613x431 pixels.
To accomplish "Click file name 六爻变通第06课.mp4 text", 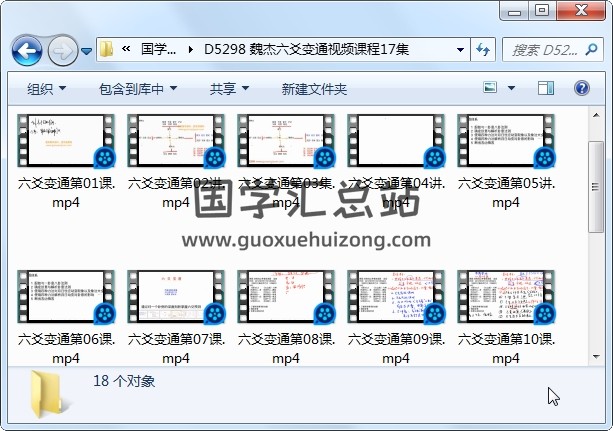I will pos(66,348).
